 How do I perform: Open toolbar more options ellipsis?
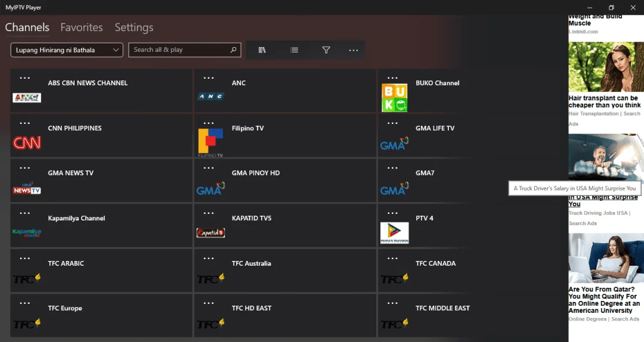pos(354,50)
